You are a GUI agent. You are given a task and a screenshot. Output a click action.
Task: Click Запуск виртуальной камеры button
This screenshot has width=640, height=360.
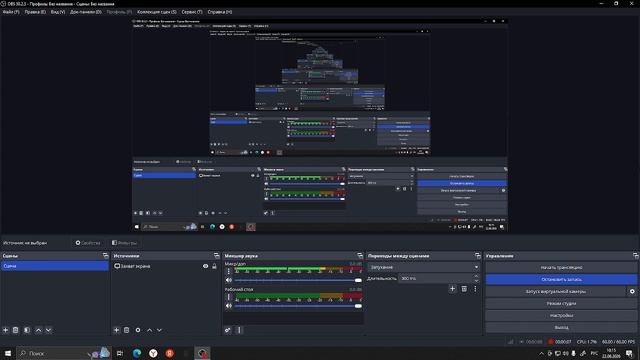pos(556,291)
